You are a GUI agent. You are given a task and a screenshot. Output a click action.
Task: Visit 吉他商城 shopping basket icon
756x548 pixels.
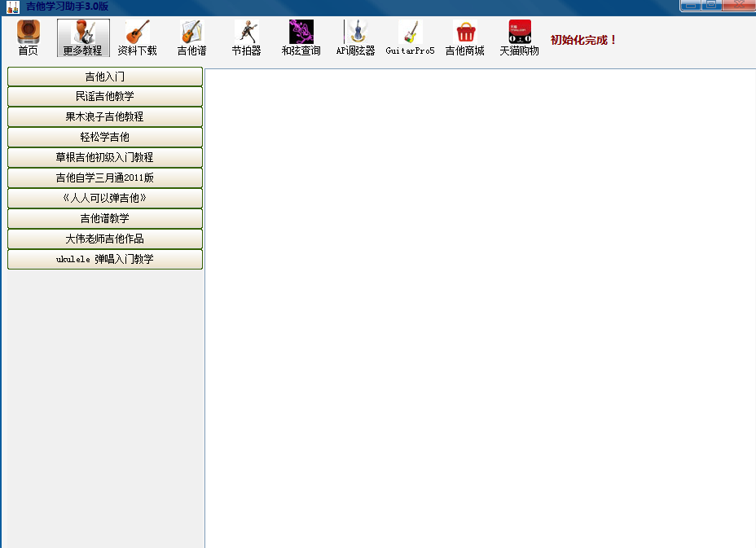click(465, 38)
